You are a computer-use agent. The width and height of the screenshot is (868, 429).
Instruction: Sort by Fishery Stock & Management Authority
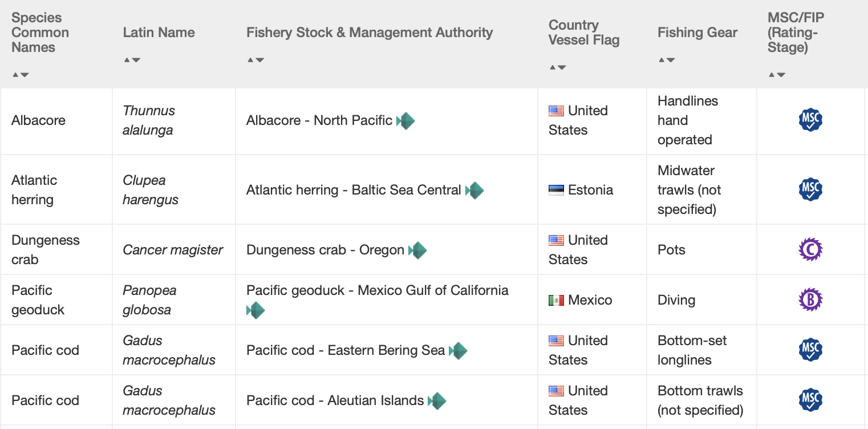pyautogui.click(x=255, y=60)
